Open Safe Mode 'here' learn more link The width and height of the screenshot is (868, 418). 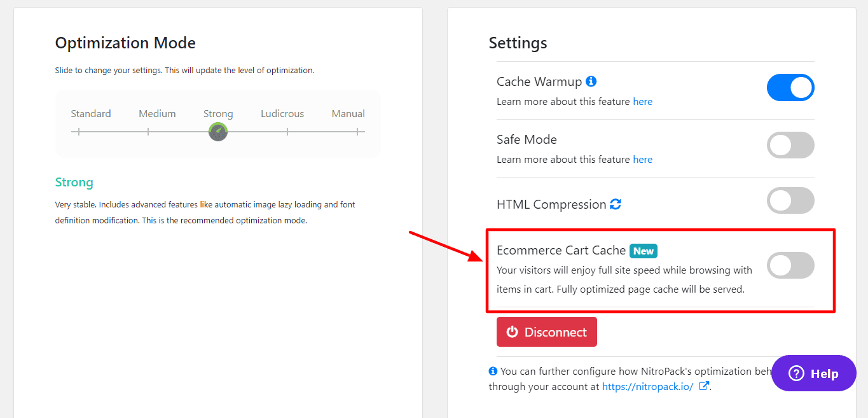pyautogui.click(x=642, y=160)
